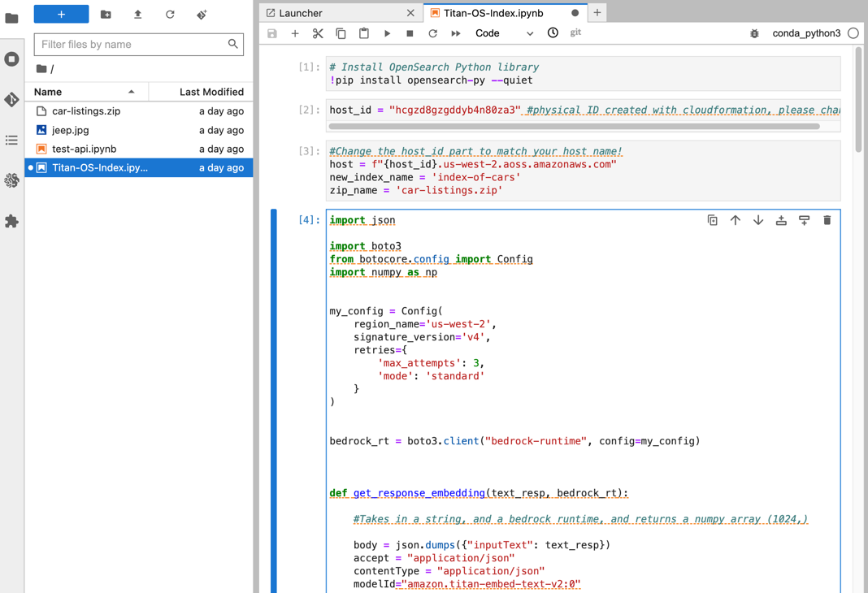Open the Code cell type dropdown
The image size is (868, 593).
coord(504,33)
